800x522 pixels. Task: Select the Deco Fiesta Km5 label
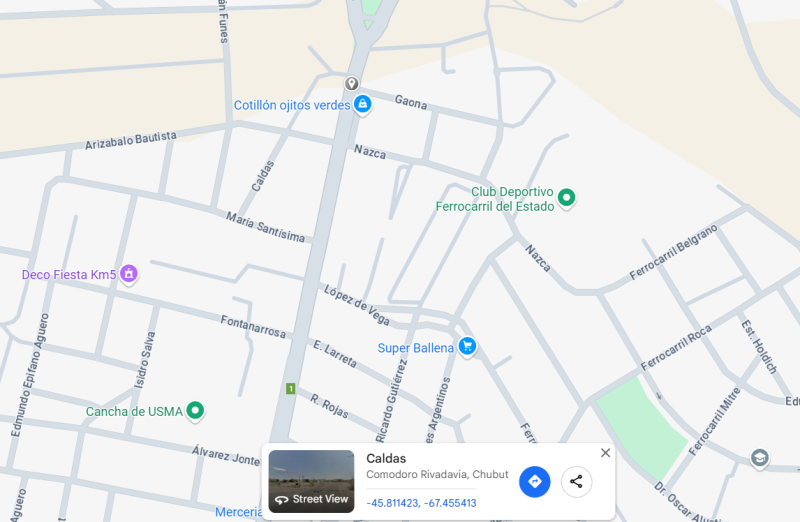pos(69,275)
